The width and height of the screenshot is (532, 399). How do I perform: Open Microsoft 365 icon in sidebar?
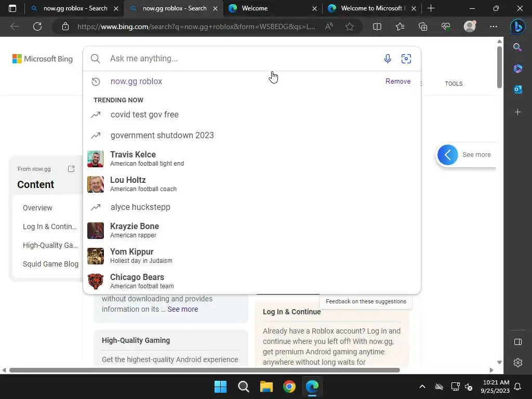[x=518, y=68]
